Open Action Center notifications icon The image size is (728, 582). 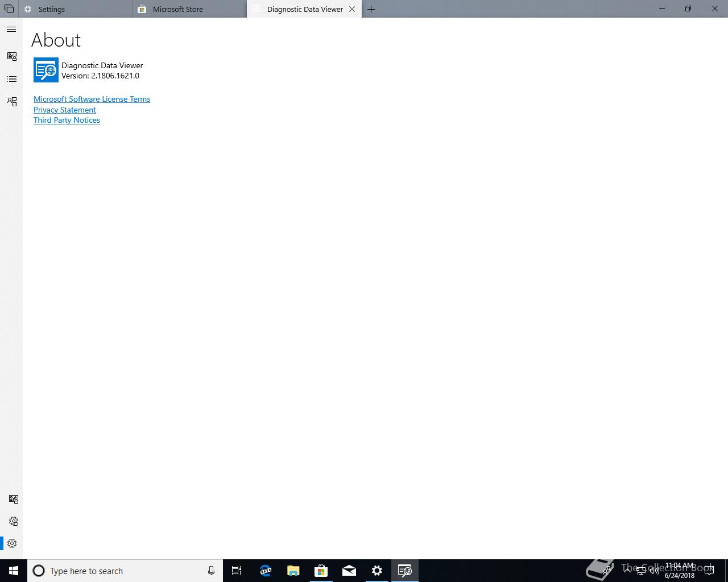pos(709,571)
